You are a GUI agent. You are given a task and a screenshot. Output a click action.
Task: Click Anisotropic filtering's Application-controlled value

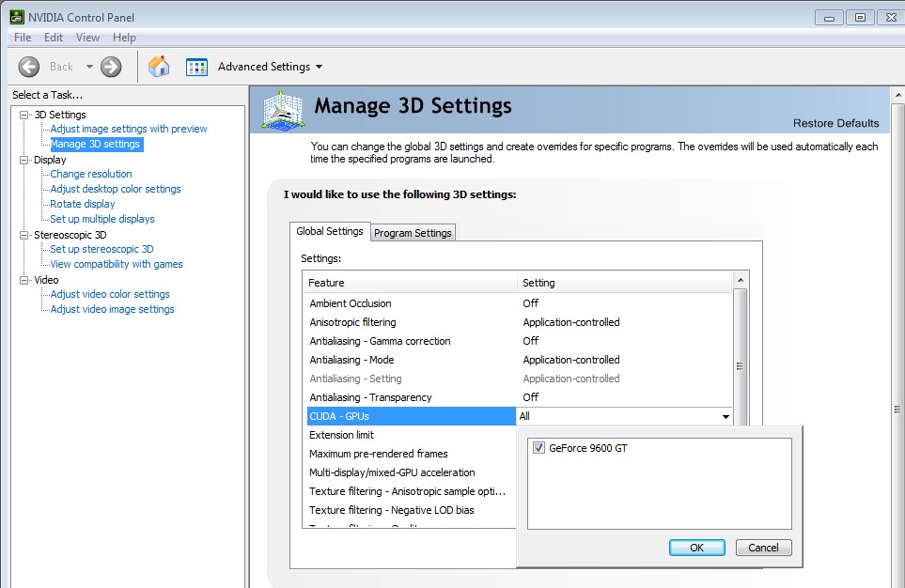click(570, 322)
